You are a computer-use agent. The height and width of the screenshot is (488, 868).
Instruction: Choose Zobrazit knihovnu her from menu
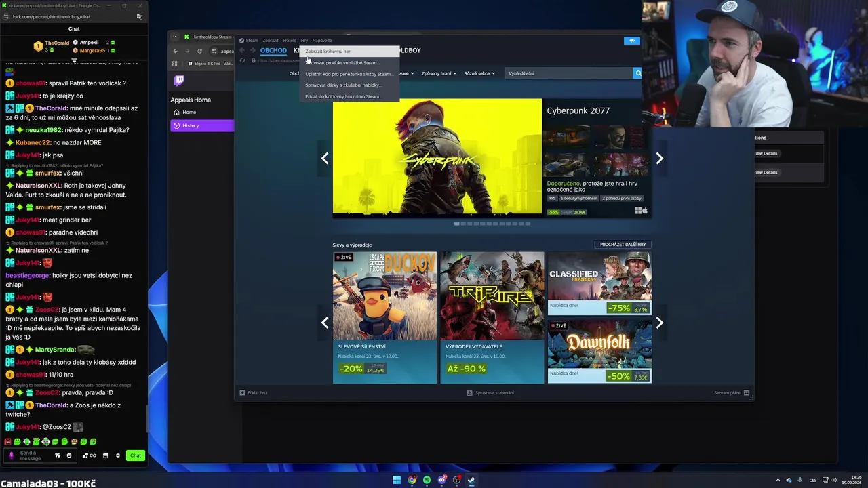coord(349,52)
